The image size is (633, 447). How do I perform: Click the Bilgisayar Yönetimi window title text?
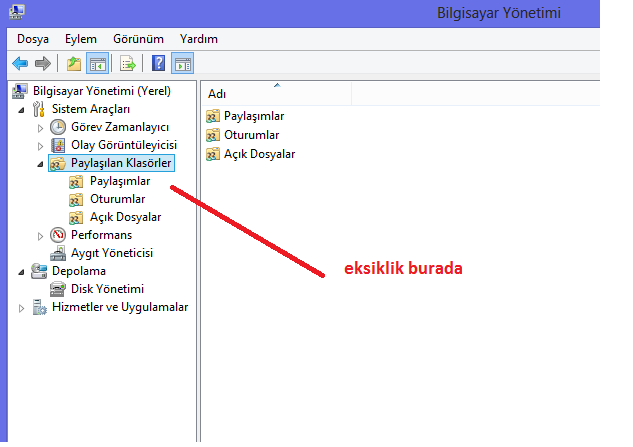(499, 13)
